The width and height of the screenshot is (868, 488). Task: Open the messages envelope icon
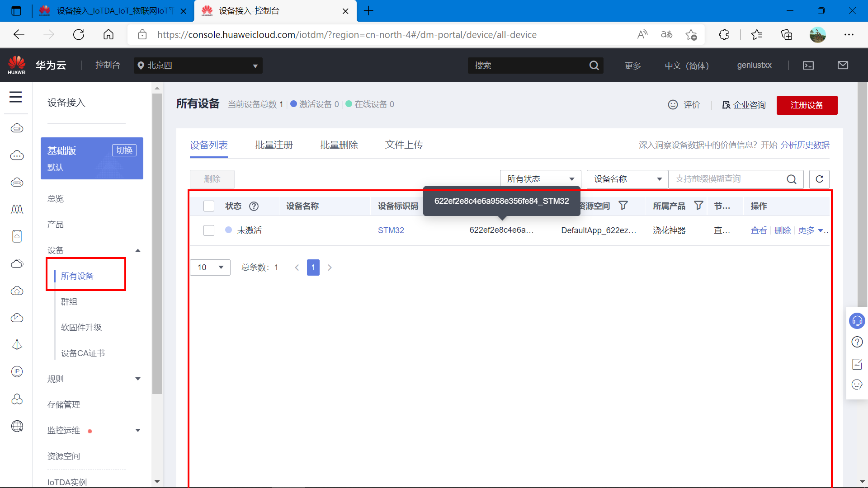(x=843, y=66)
